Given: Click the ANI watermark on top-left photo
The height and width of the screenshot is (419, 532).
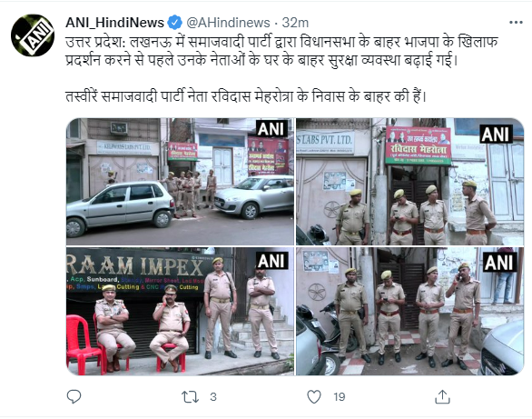Looking at the screenshot, I should pyautogui.click(x=271, y=129).
